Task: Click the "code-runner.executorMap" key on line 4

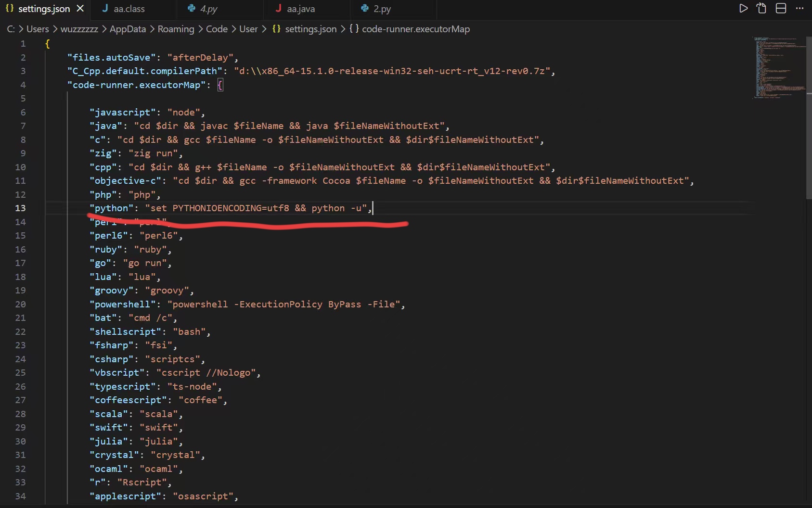Action: click(137, 85)
